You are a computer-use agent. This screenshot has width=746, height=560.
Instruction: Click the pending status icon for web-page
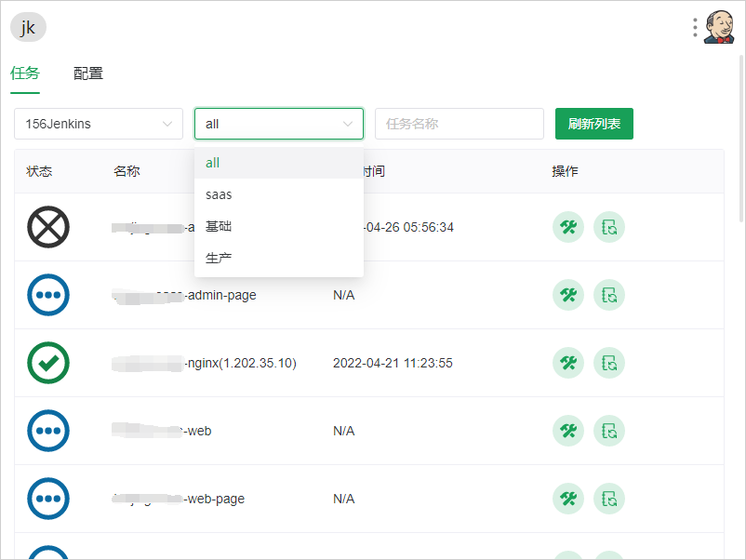[48, 499]
